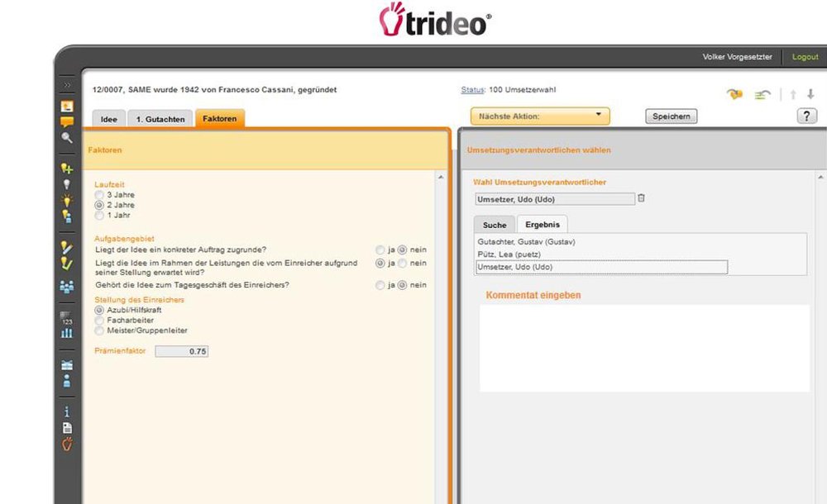Select 'Meister/Gruppenleiter' as Stellung
The width and height of the screenshot is (827, 504).
click(x=99, y=330)
